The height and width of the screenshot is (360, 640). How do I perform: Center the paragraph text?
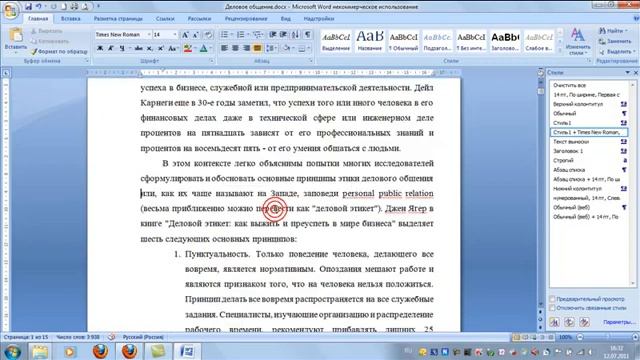tap(235, 48)
